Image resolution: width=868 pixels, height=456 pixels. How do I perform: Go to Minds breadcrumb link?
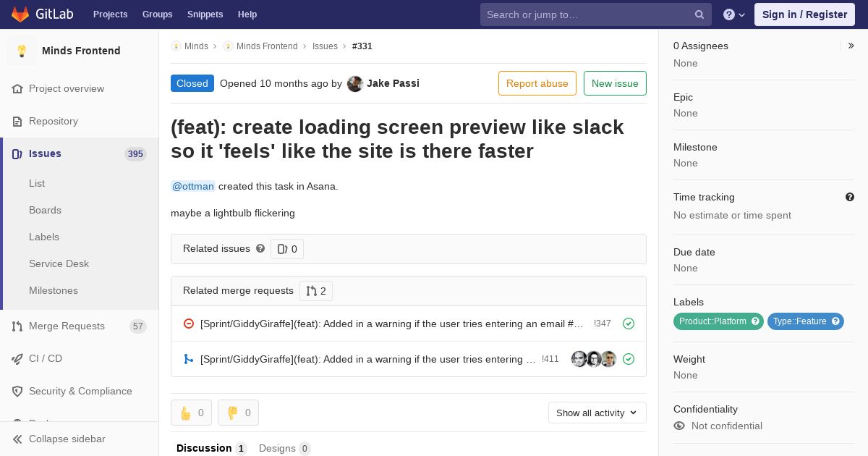point(196,46)
